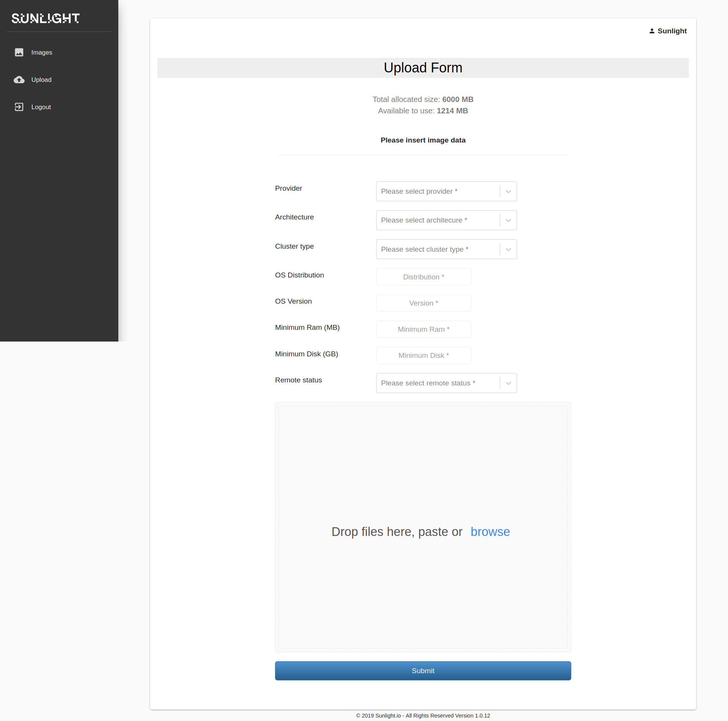The image size is (728, 721).
Task: Open the Remote status dropdown
Action: click(446, 383)
